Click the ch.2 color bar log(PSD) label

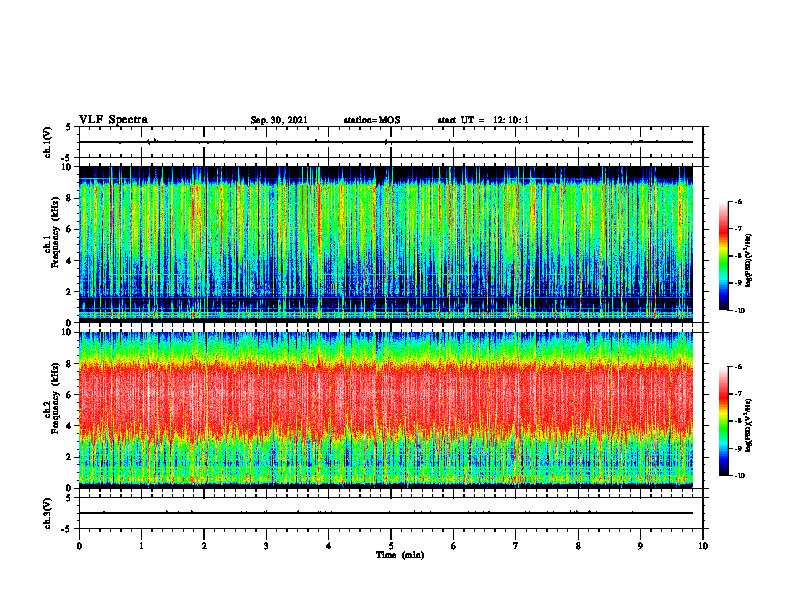tap(749, 425)
